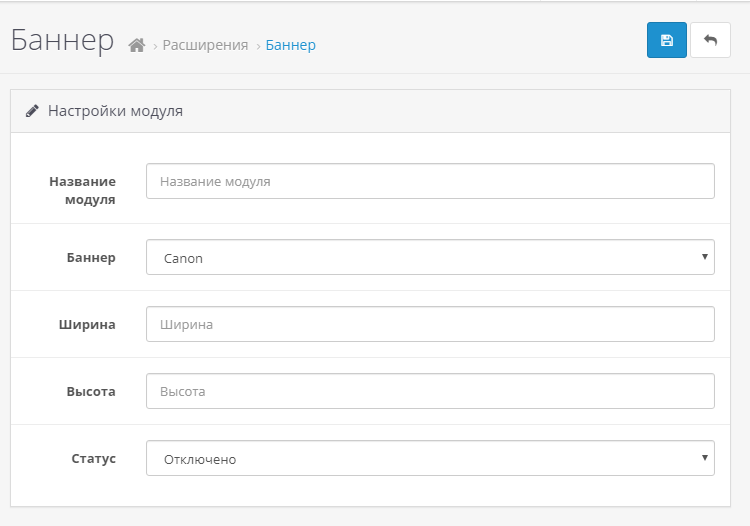This screenshot has width=750, height=526.
Task: Focus the Высота input field
Action: (x=430, y=391)
